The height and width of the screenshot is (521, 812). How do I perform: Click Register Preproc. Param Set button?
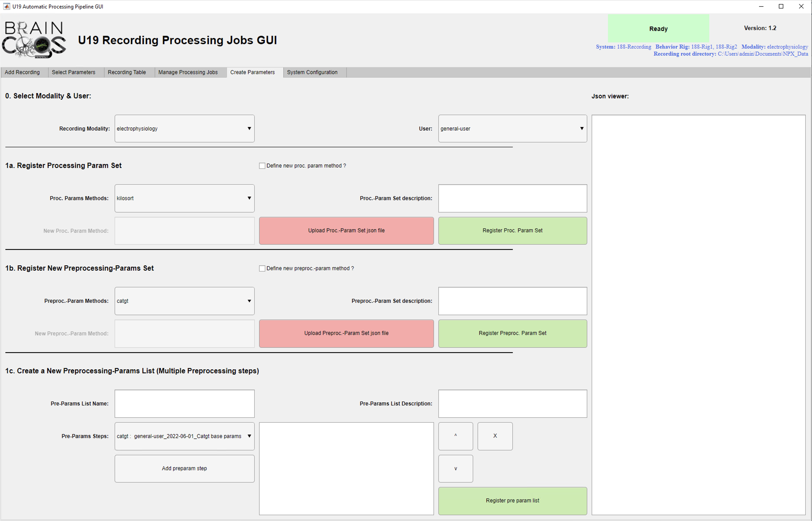512,334
